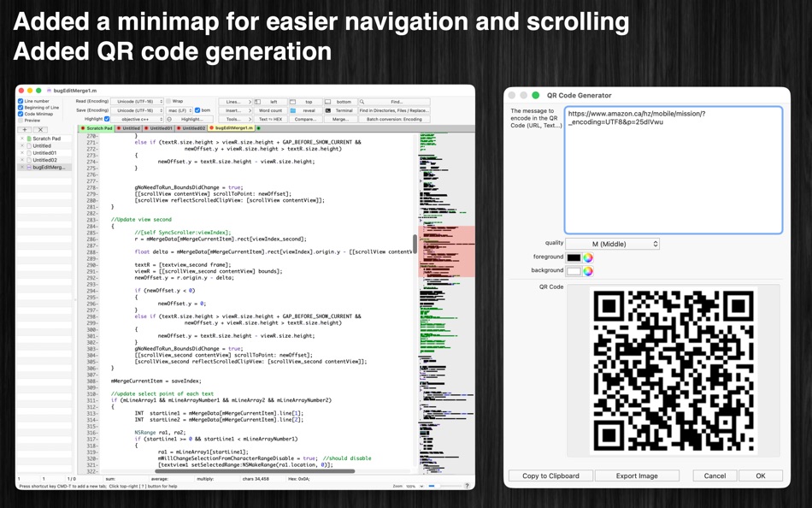This screenshot has width=812, height=508.
Task: Open the Save (Encoding) Unicode dropdown
Action: tap(137, 110)
